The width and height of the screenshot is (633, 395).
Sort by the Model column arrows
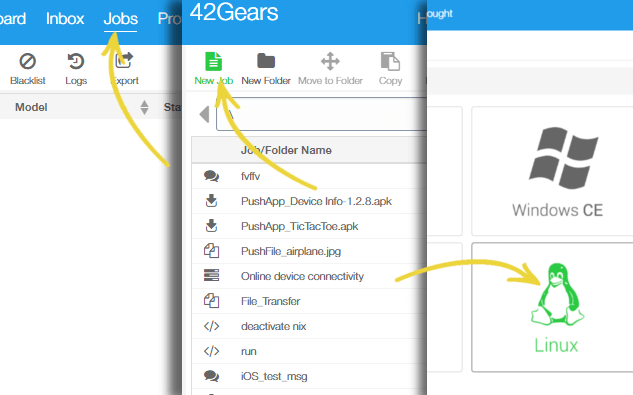pos(144,107)
